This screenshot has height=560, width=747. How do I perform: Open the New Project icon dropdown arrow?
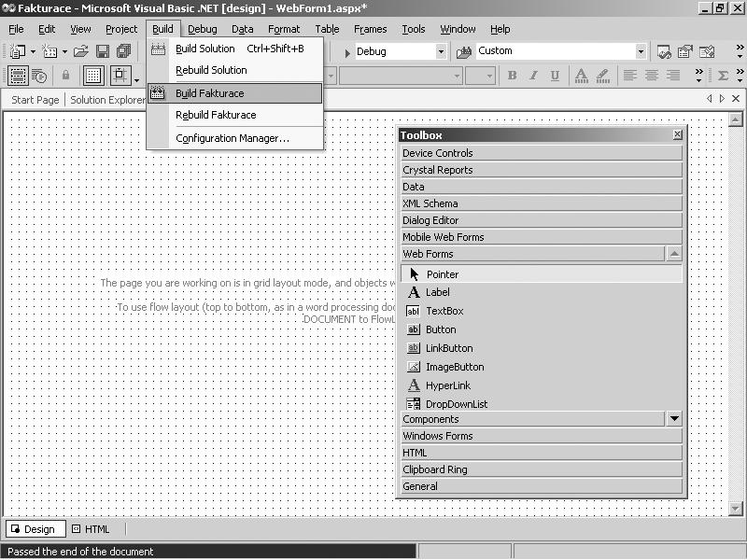pos(33,51)
